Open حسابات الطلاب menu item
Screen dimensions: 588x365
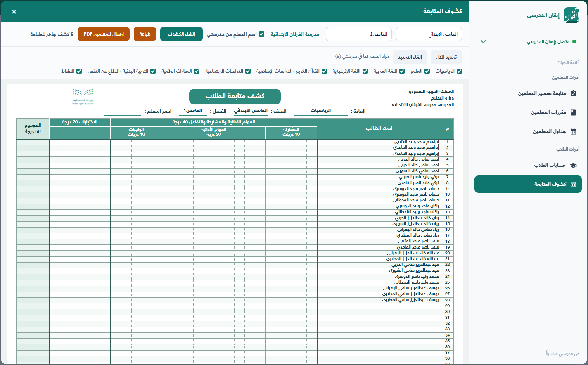click(528, 165)
